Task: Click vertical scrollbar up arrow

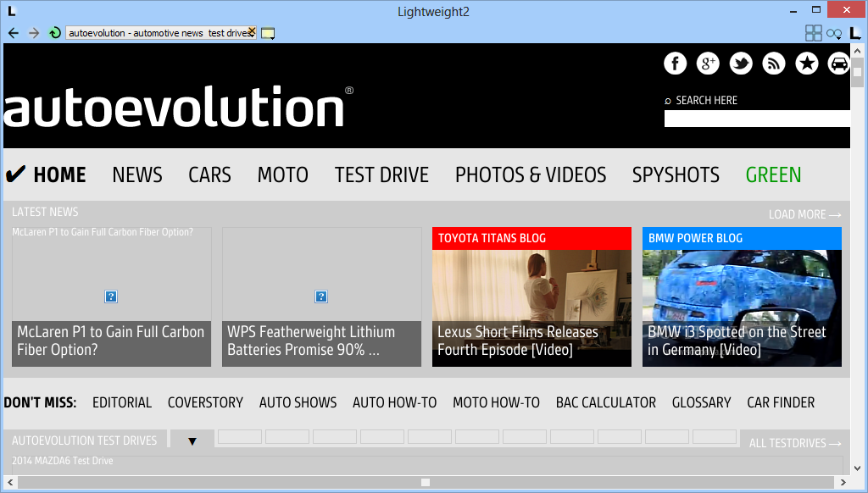Action: (x=858, y=50)
